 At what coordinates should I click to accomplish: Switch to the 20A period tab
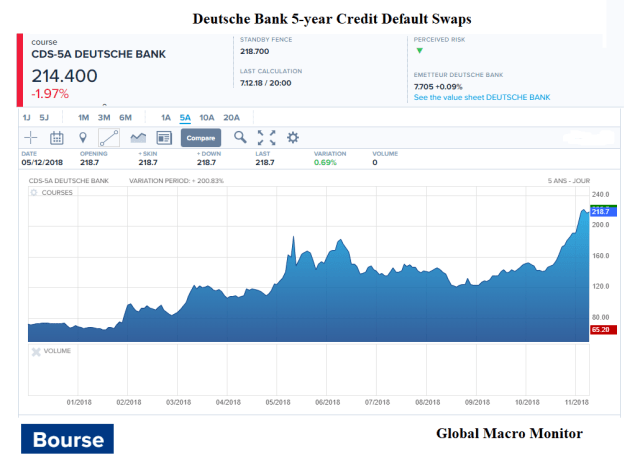coord(231,117)
